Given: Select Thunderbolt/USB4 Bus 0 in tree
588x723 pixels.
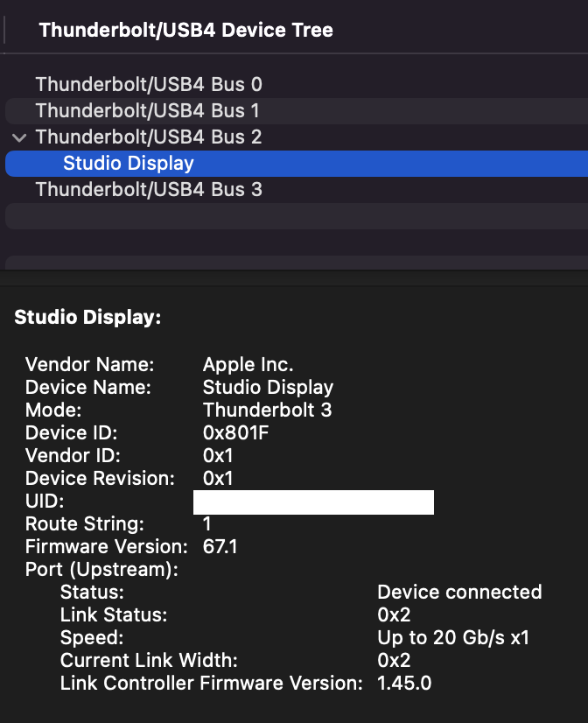Looking at the screenshot, I should pyautogui.click(x=149, y=85).
